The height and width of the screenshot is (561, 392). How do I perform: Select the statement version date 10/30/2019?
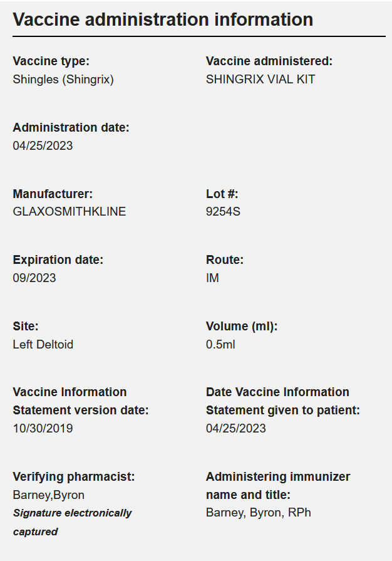pos(43,428)
